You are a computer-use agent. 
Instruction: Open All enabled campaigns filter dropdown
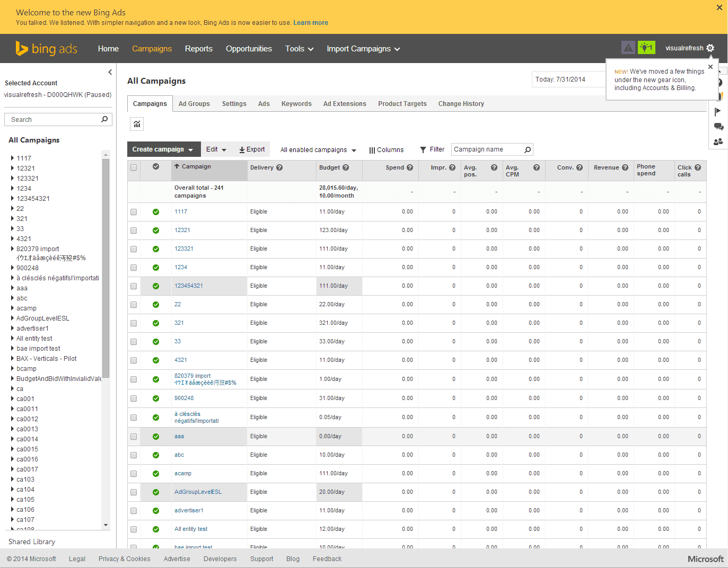[318, 150]
